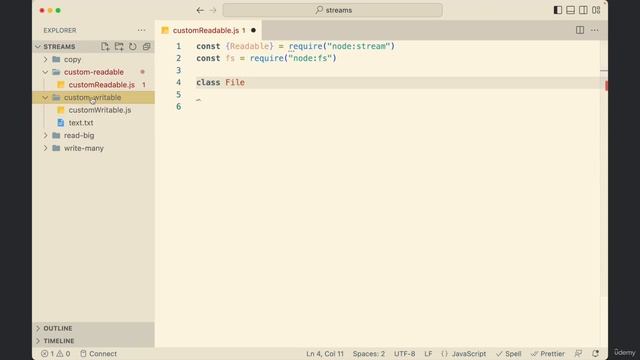Collapse the custom-writable folder
Image resolution: width=640 pixels, height=360 pixels.
coord(45,98)
